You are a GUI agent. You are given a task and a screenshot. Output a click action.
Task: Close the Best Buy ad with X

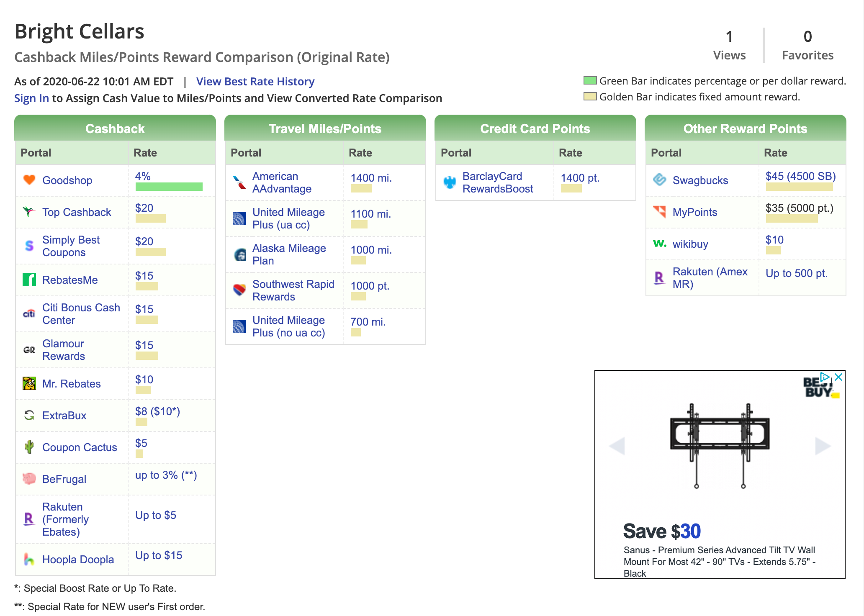(x=838, y=377)
